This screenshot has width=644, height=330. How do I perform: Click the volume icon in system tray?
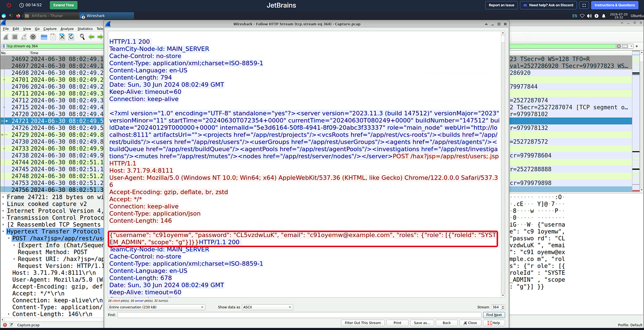pos(589,16)
